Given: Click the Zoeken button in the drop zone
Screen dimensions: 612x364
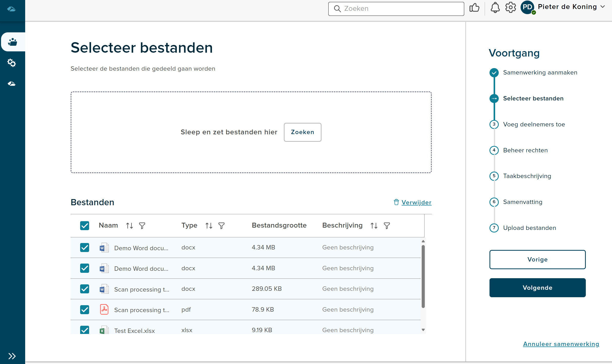Looking at the screenshot, I should (302, 132).
